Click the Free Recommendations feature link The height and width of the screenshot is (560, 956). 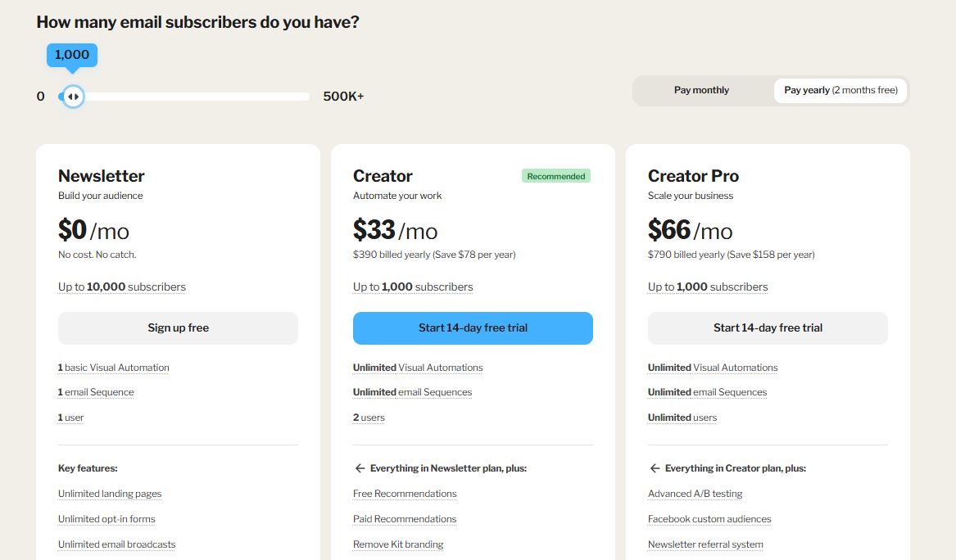tap(405, 494)
